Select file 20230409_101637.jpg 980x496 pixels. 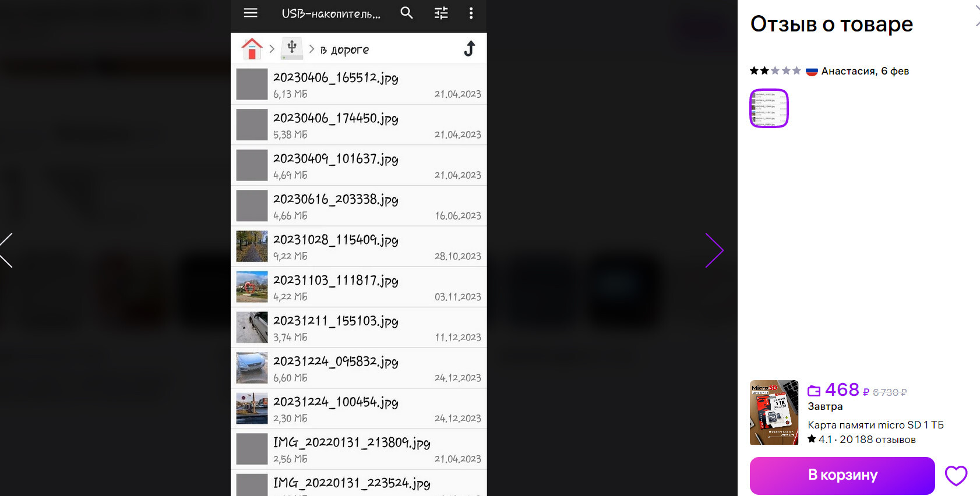[x=359, y=165]
